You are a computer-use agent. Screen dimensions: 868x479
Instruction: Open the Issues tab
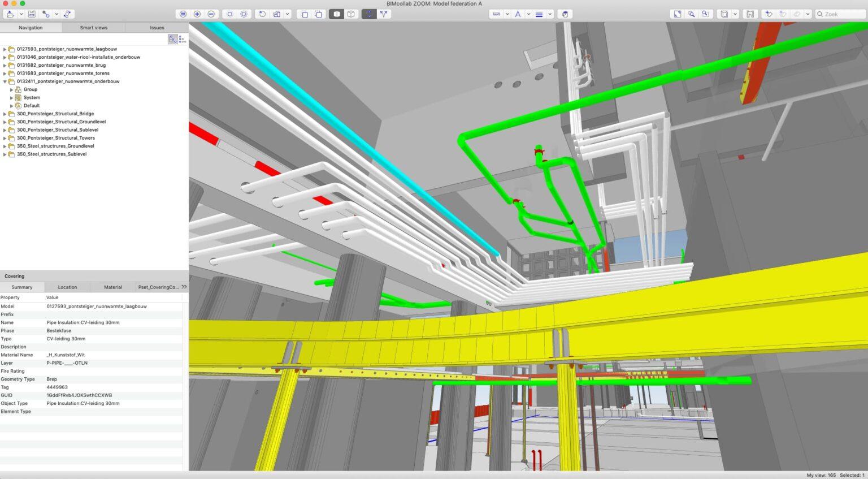pos(157,27)
